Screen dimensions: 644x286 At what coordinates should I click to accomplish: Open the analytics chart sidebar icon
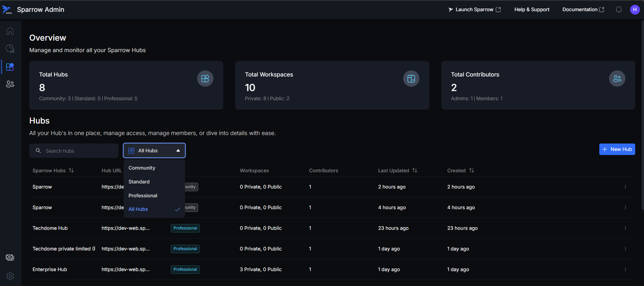coord(10,49)
